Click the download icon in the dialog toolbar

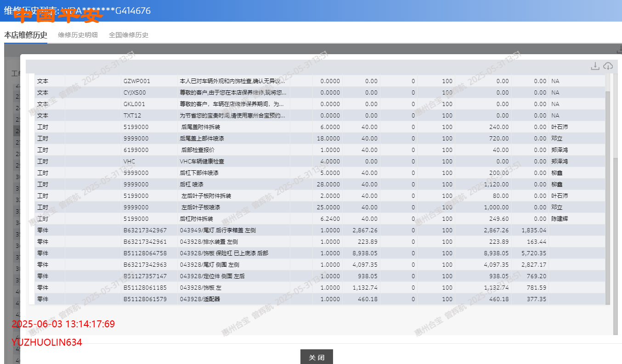[595, 66]
